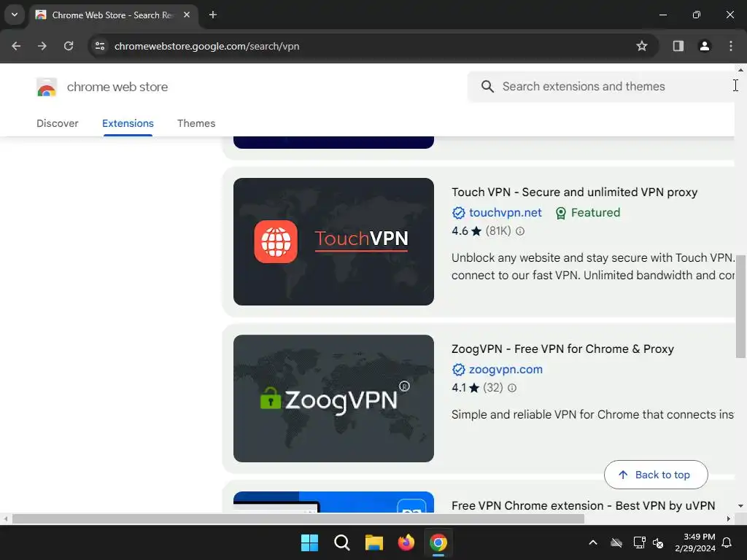Click the browser forward arrow
747x560 pixels.
(42, 46)
